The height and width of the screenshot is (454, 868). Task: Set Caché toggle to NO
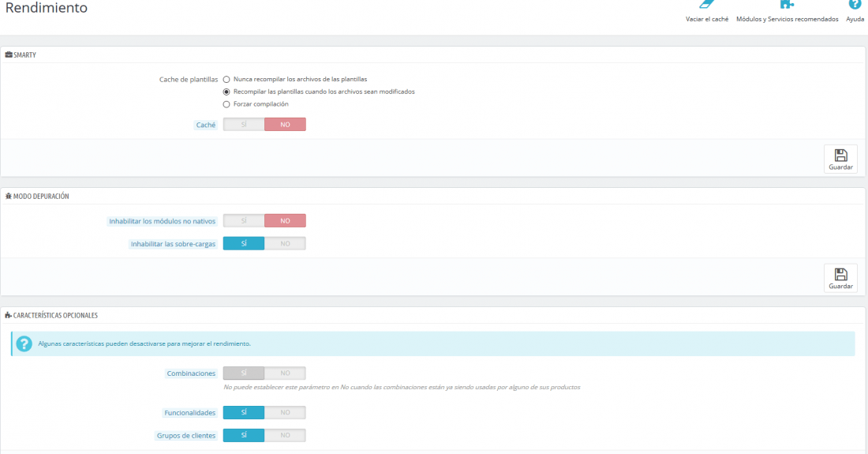285,125
